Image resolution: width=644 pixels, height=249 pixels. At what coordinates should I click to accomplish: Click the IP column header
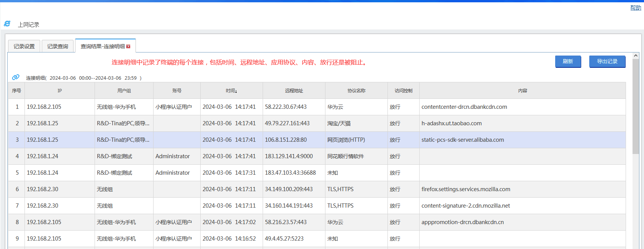(x=59, y=91)
